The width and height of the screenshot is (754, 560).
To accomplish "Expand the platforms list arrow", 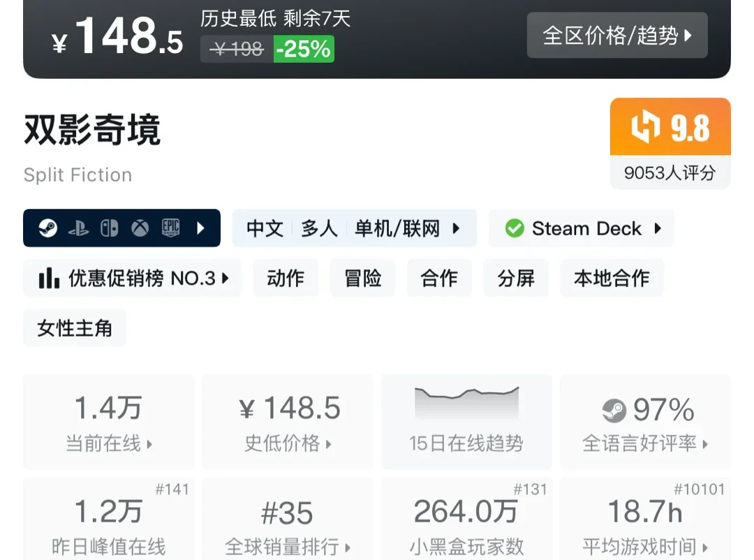I will (201, 228).
